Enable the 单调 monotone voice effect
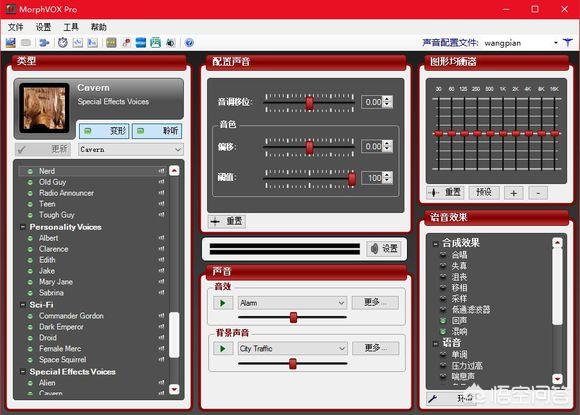Viewport: 580px width, 415px height. 443,355
